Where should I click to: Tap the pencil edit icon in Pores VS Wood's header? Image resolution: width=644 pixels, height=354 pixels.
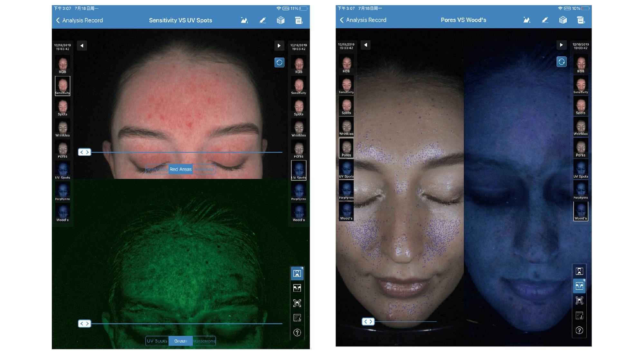545,20
